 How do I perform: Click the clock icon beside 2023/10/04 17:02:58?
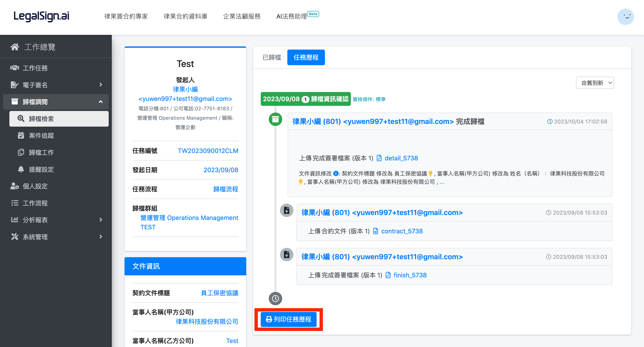(x=550, y=121)
